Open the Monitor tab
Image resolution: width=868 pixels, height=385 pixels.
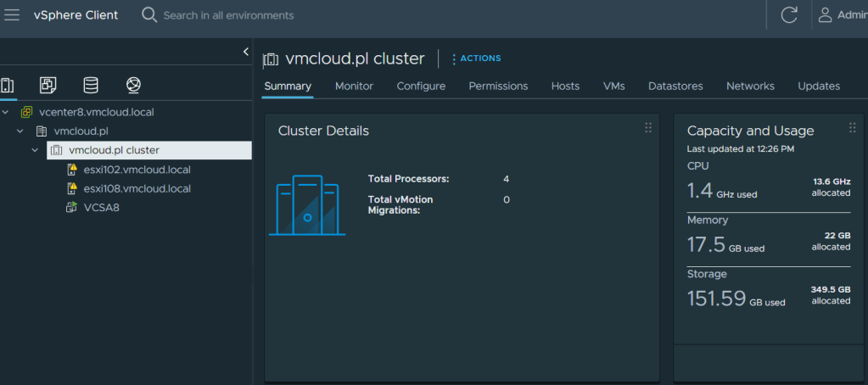pyautogui.click(x=354, y=86)
